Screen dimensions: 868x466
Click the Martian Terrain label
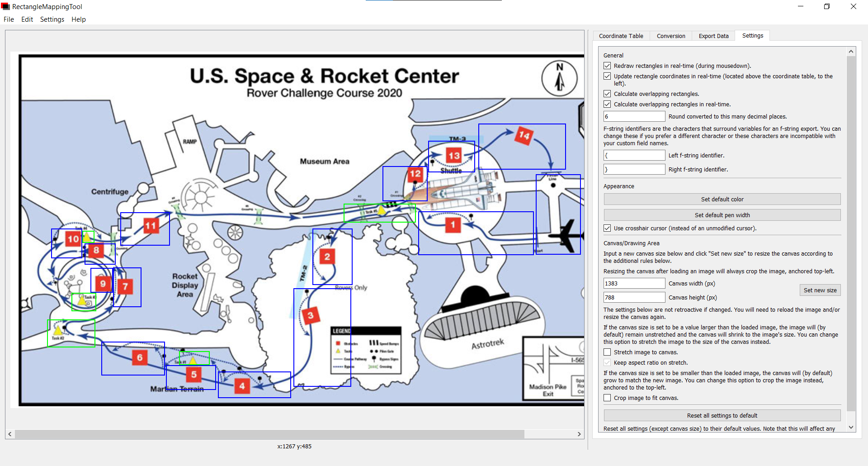177,389
